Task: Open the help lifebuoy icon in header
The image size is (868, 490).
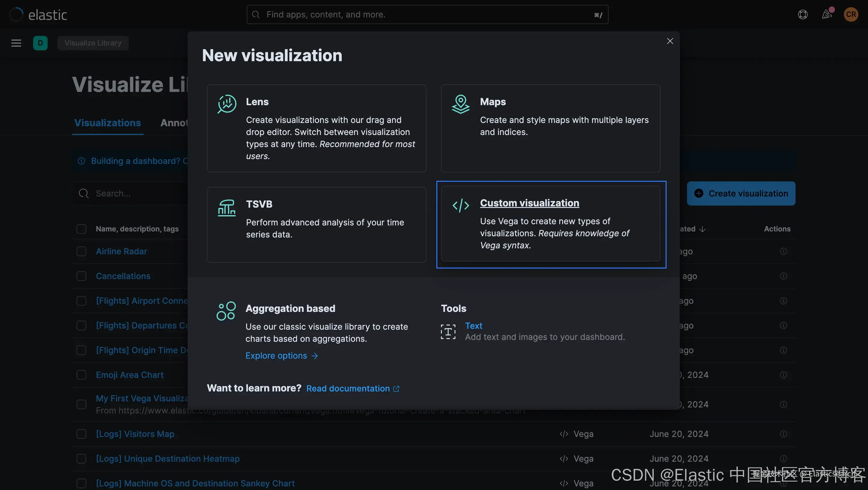Action: click(803, 14)
